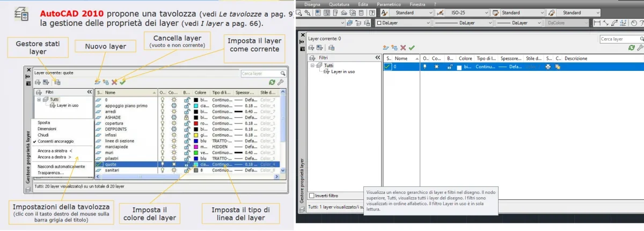Toggle lock icon for layer 0, right palette
The image size is (644, 231).
click(450, 67)
